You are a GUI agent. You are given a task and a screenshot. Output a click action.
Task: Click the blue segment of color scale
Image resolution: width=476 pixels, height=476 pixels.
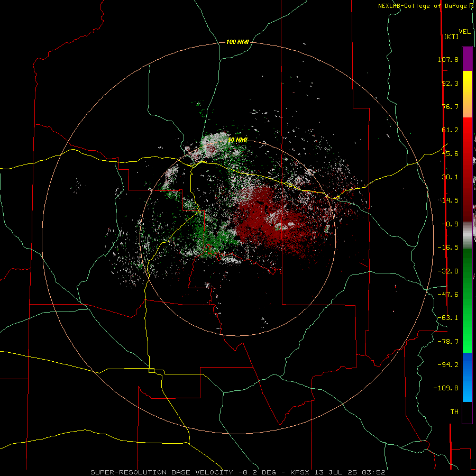[467, 377]
